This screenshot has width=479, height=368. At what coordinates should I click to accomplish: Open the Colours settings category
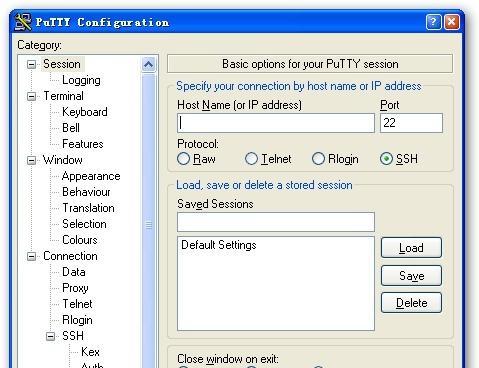(80, 240)
